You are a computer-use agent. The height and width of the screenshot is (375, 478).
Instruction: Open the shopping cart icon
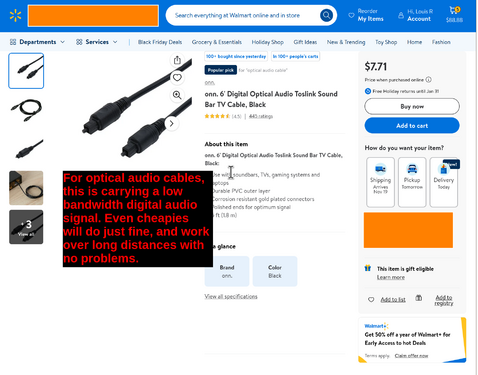tap(454, 14)
